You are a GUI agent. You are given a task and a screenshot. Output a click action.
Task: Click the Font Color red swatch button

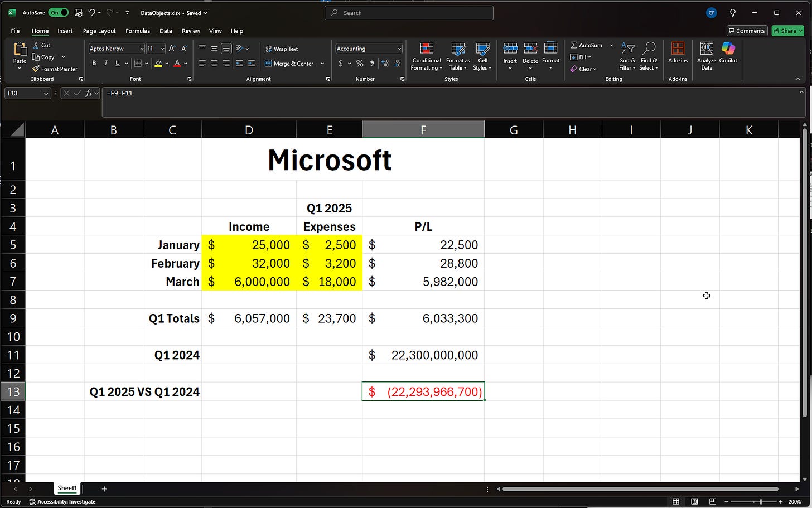point(177,64)
